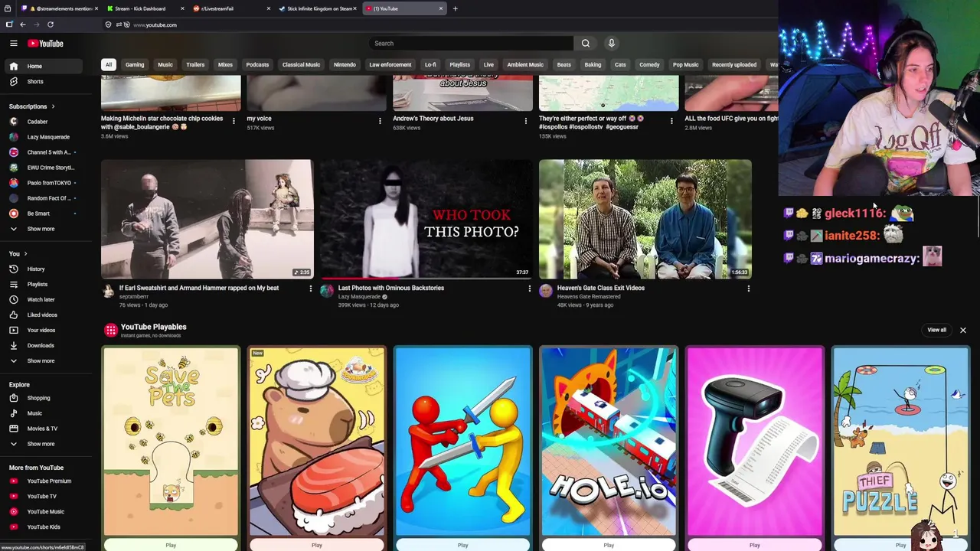Select the Podcasts filter chip
Viewport: 980px width, 551px height.
pyautogui.click(x=257, y=65)
